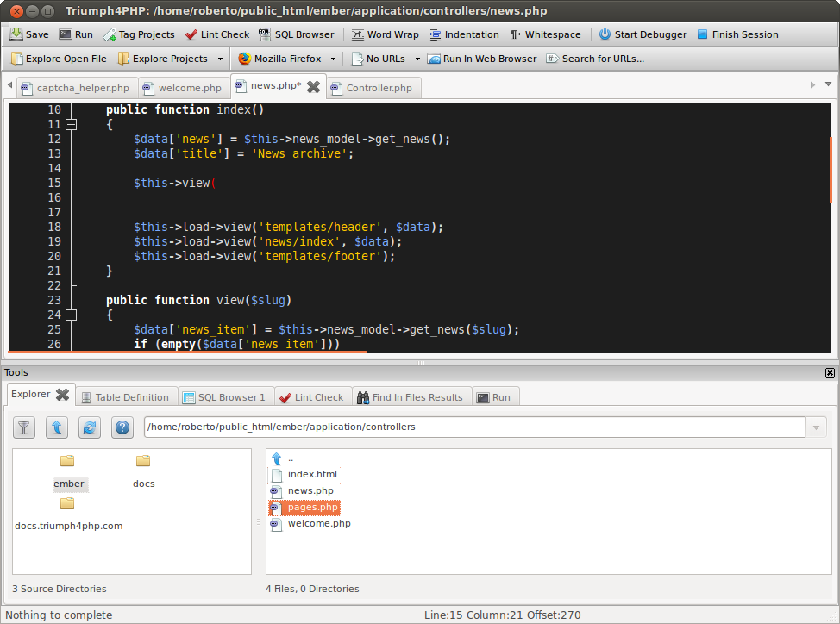Open the Run tools tab
Screen dimensions: 840x624
[x=494, y=397]
